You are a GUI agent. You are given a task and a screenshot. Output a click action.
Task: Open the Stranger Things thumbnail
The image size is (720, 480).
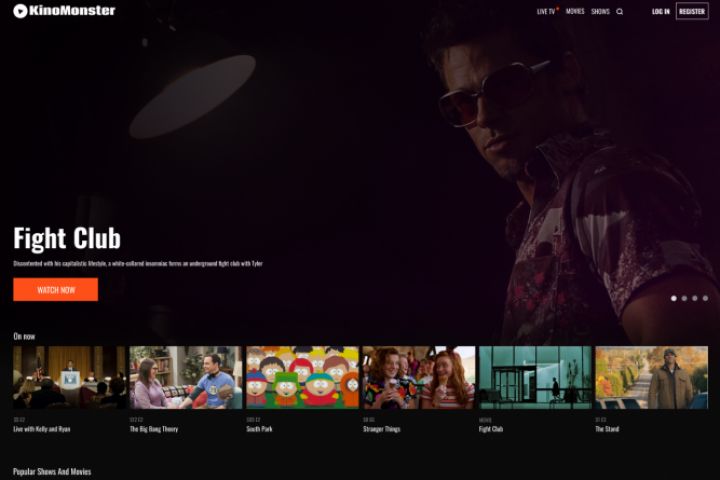(x=419, y=378)
